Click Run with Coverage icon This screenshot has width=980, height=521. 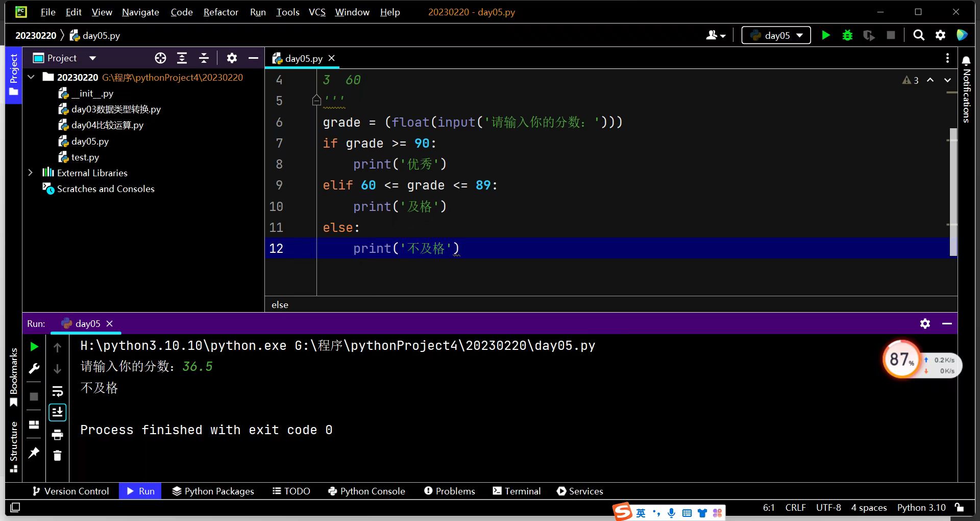click(869, 35)
